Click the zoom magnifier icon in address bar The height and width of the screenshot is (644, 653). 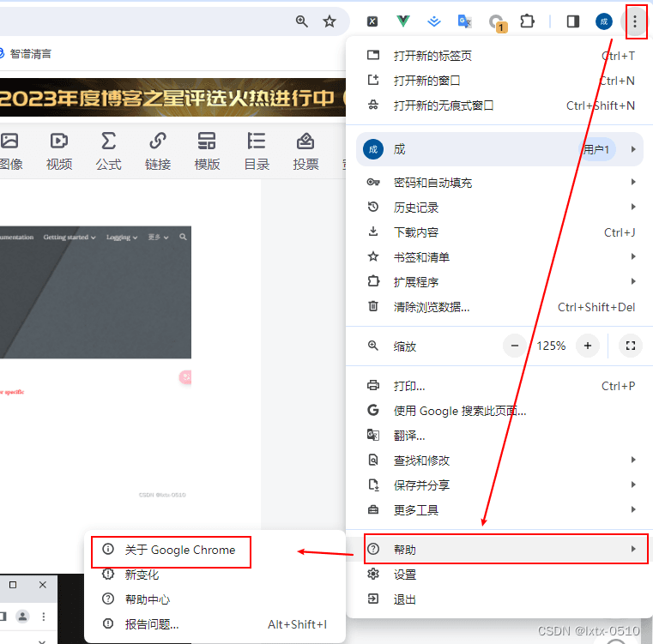click(x=301, y=21)
